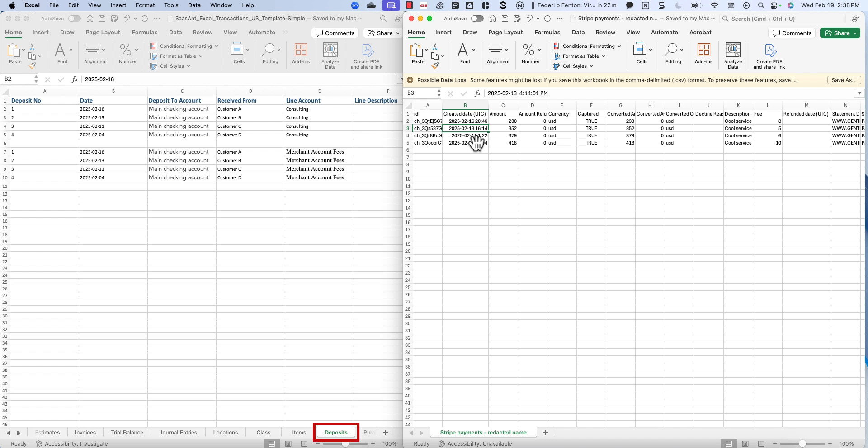
Task: Click Page Break Preview icon, right status bar
Action: click(761, 444)
